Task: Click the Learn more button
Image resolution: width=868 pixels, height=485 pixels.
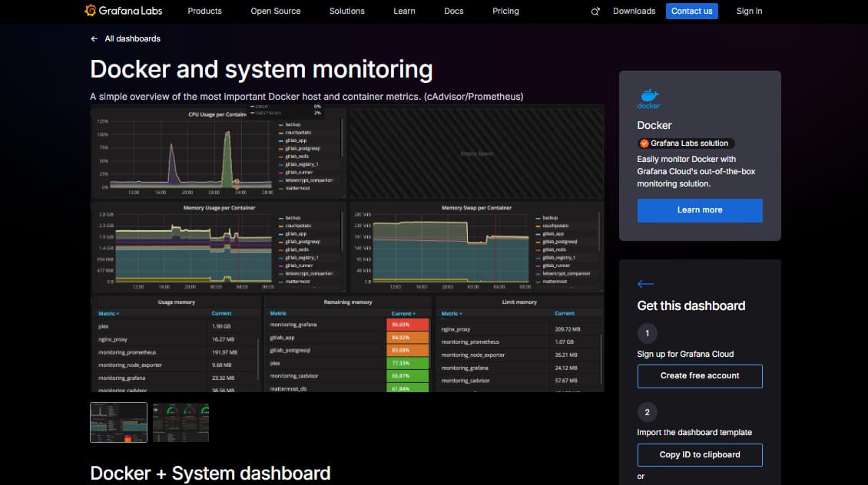Action: pos(700,210)
